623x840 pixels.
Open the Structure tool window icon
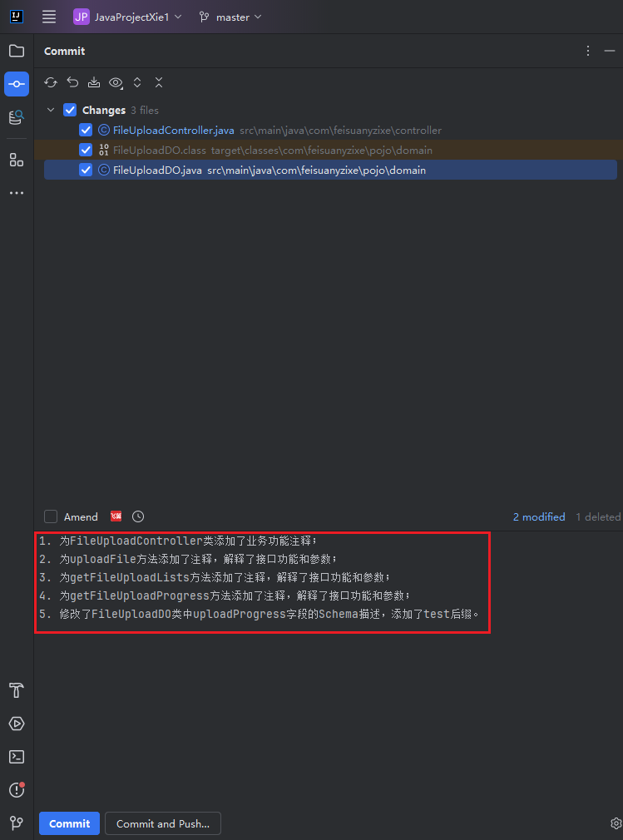tap(17, 160)
